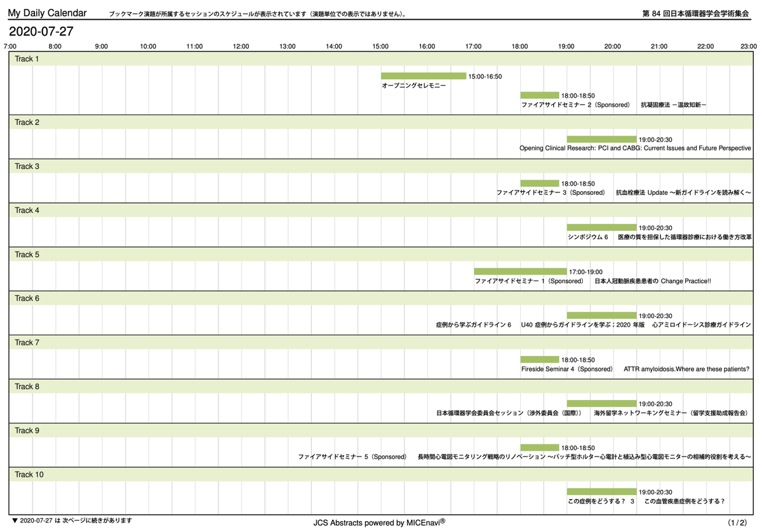This screenshot has height=532, width=762.
Task: Select the Track 2 row header
Action: tap(380, 123)
